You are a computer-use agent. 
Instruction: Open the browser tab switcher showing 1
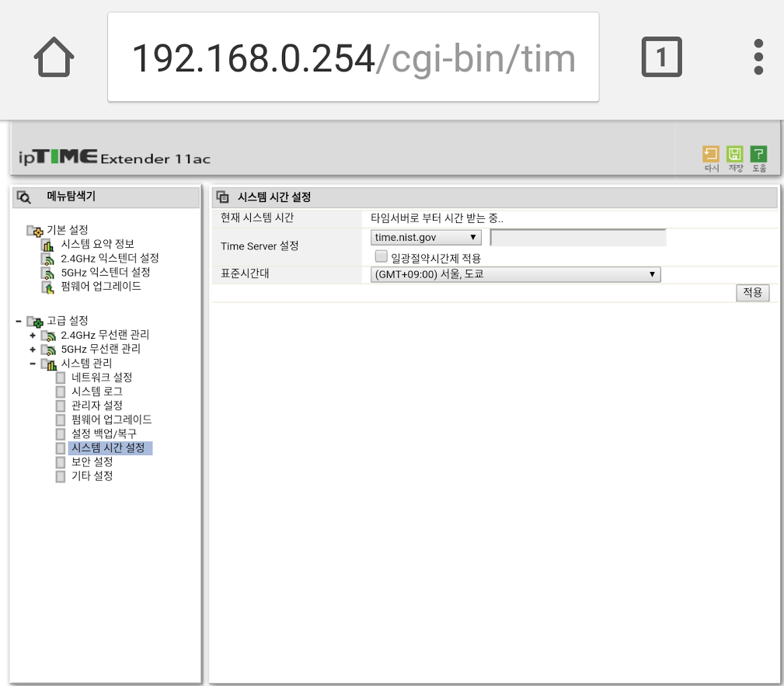coord(661,57)
